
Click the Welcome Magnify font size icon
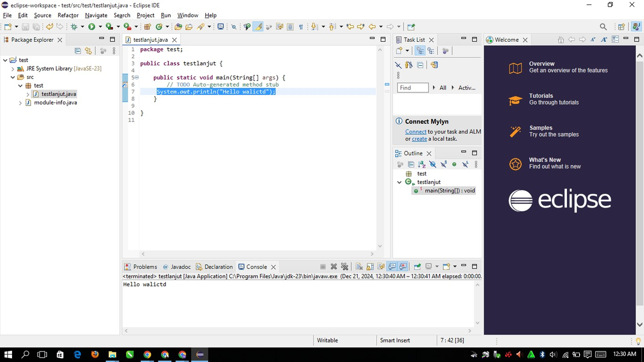point(604,40)
